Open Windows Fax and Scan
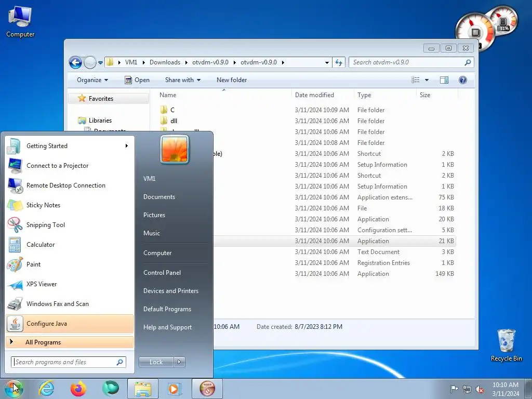532x399 pixels. [70, 303]
